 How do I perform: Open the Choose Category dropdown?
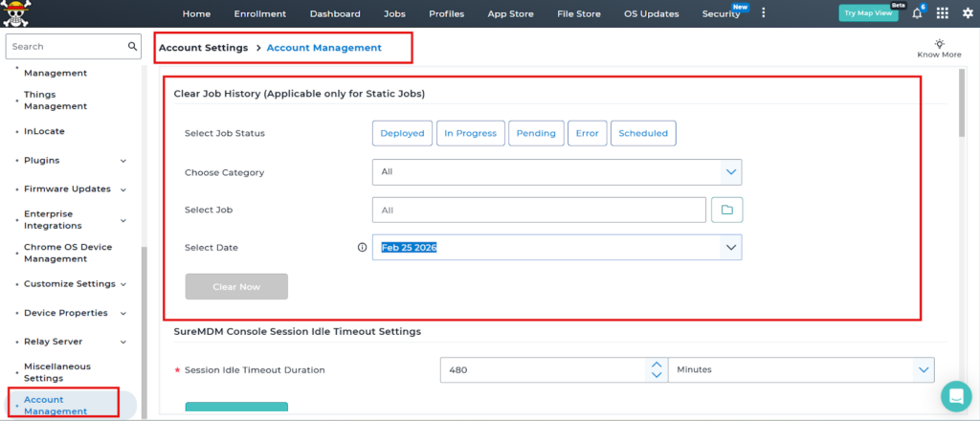731,172
